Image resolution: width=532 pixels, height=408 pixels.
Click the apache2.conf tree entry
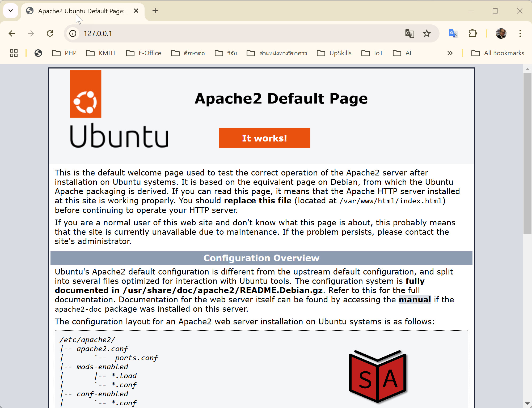coord(102,349)
